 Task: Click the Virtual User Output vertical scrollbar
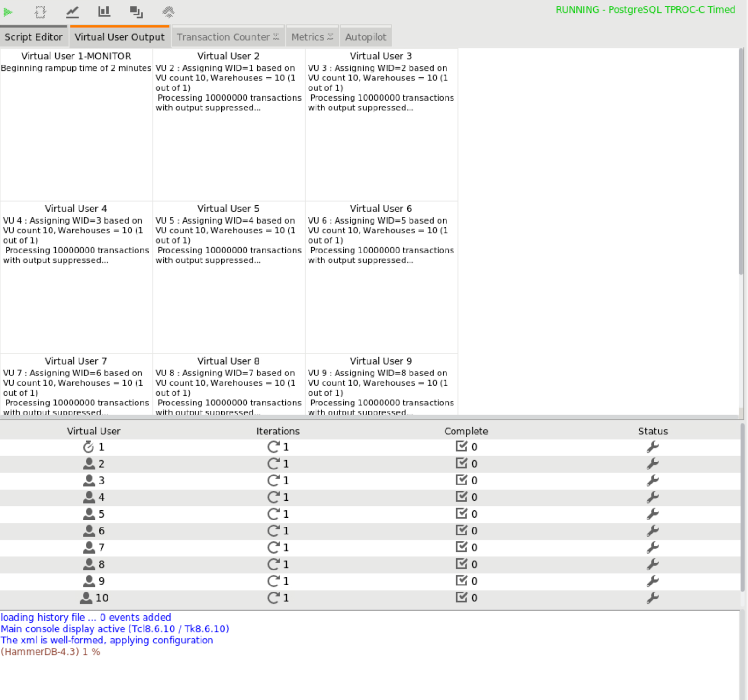[x=741, y=164]
